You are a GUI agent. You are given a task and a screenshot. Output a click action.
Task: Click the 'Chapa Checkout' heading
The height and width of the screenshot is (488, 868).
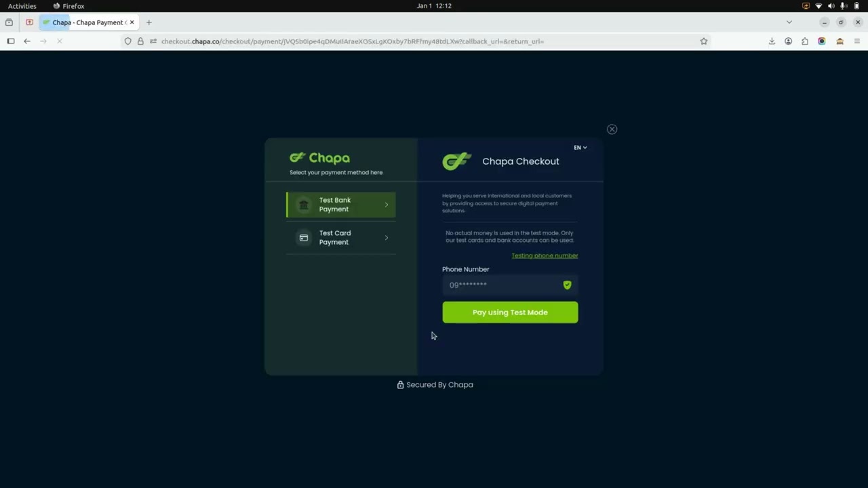coord(521,161)
